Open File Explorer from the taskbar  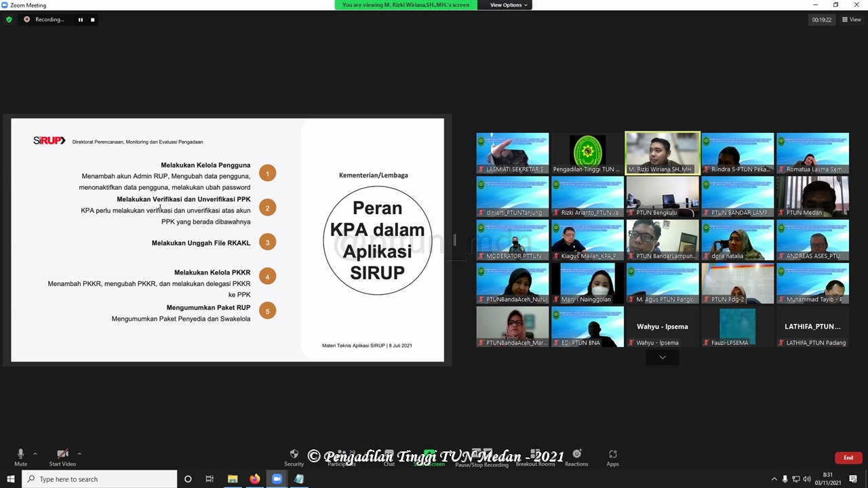click(x=233, y=479)
